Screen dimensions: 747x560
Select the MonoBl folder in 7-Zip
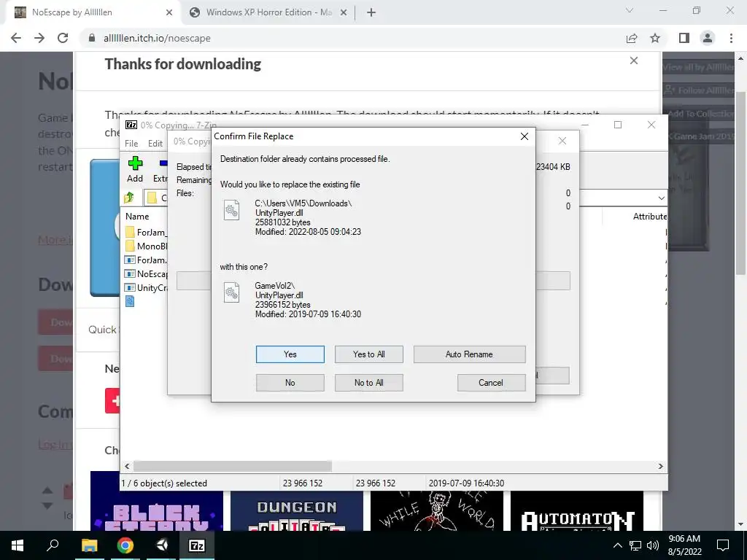click(146, 246)
